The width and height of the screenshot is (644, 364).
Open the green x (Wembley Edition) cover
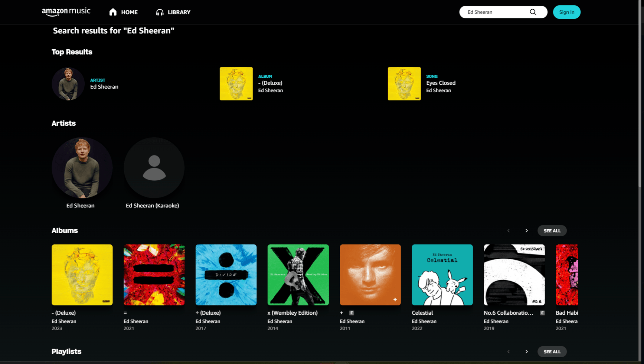tap(298, 275)
